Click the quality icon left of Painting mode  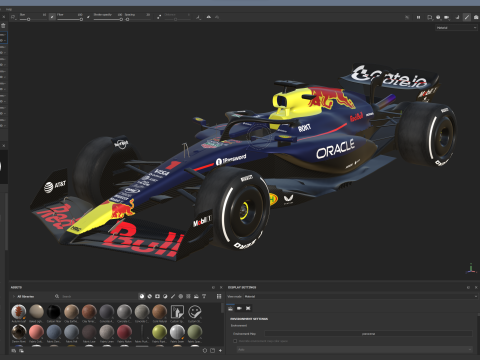(457, 17)
